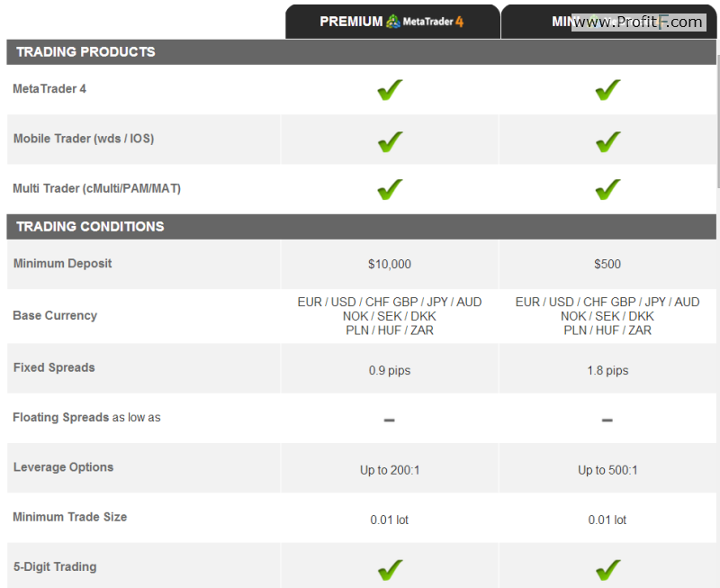Select the $500 minimum deposit value
This screenshot has height=588, width=720.
click(x=607, y=264)
